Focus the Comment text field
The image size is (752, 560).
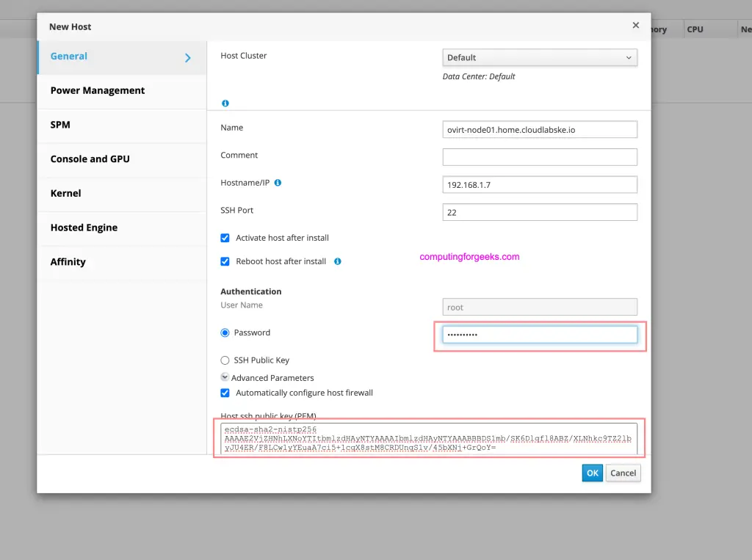click(x=540, y=157)
